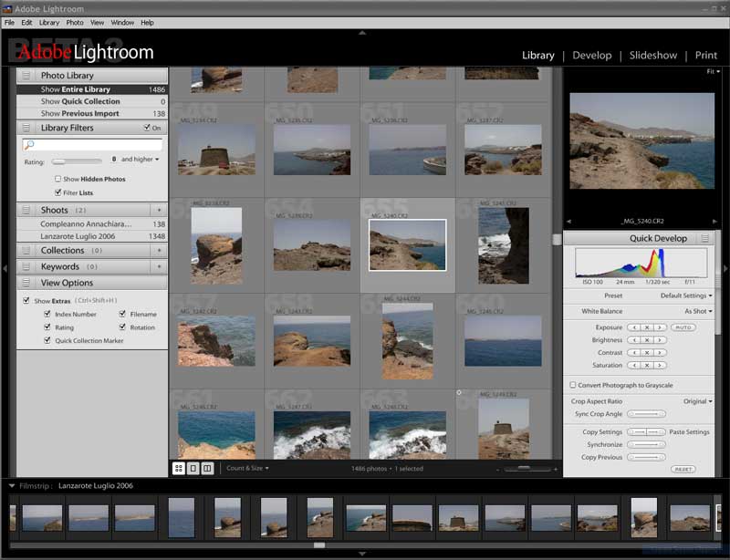This screenshot has width=730, height=560.
Task: Open the Fit zoom dropdown
Action: 713,71
